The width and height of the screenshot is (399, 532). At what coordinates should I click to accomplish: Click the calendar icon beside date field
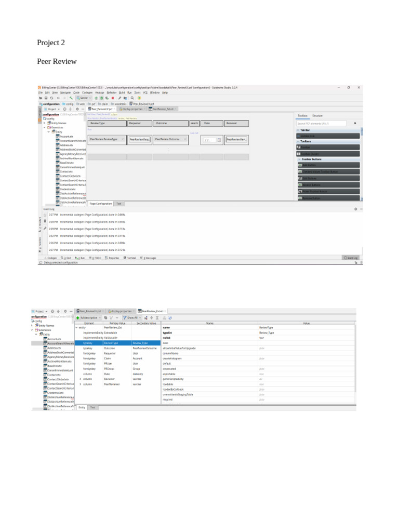[x=219, y=140]
